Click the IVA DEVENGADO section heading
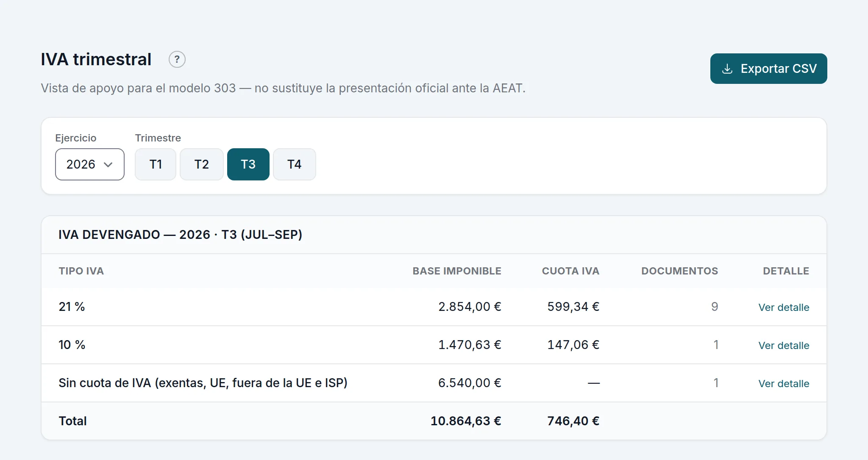Image resolution: width=868 pixels, height=460 pixels. (x=180, y=235)
